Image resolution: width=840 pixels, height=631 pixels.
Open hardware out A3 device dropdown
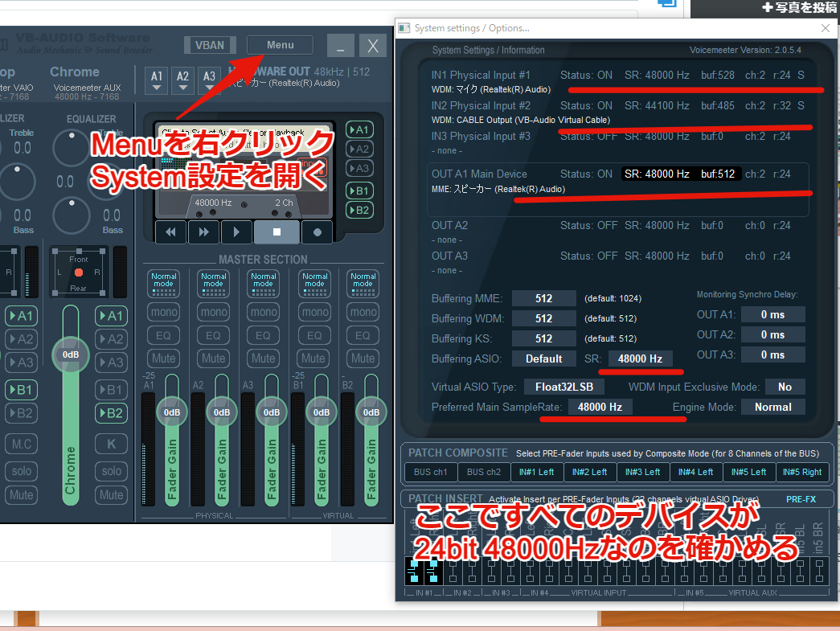pos(209,80)
